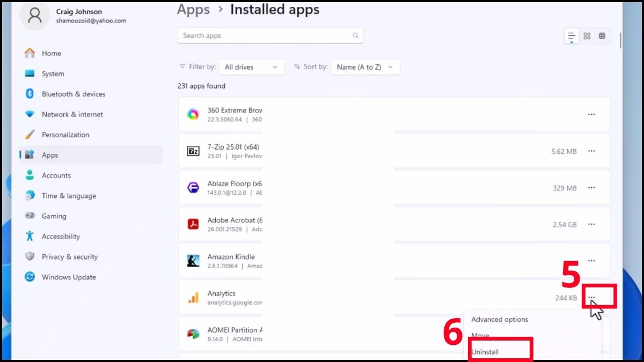
Task: Open Accessibility settings
Action: point(61,237)
